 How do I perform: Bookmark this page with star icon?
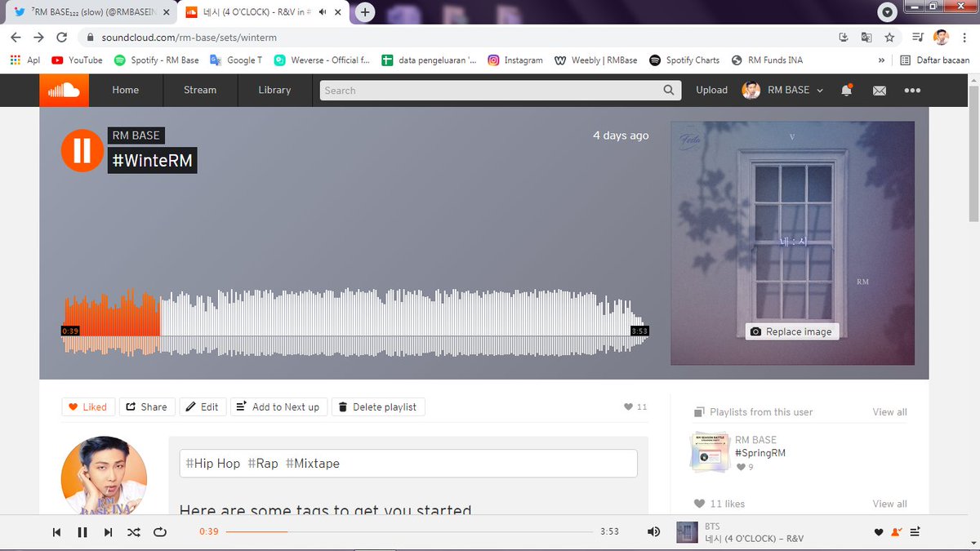889,38
